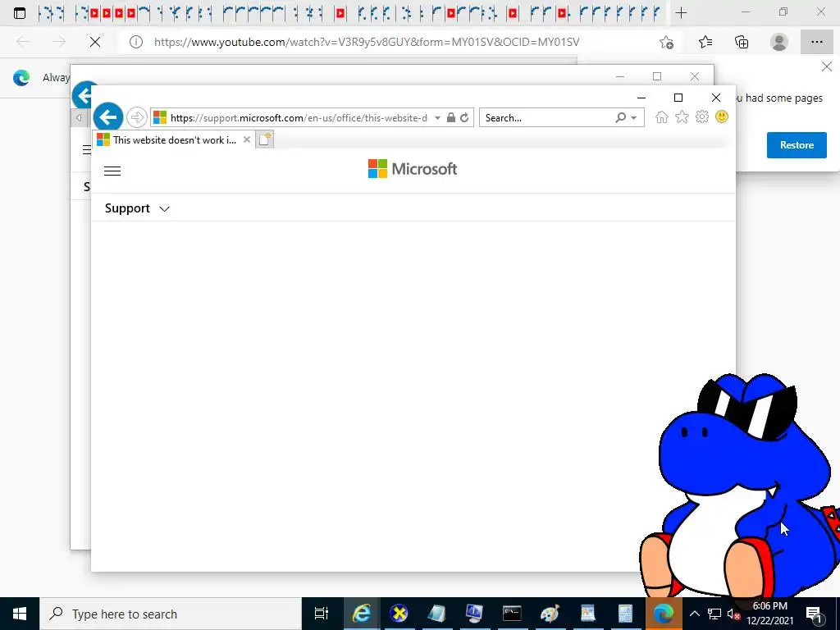Viewport: 840px width, 630px height.
Task: Click the Restore button in Edge popup
Action: [x=797, y=145]
